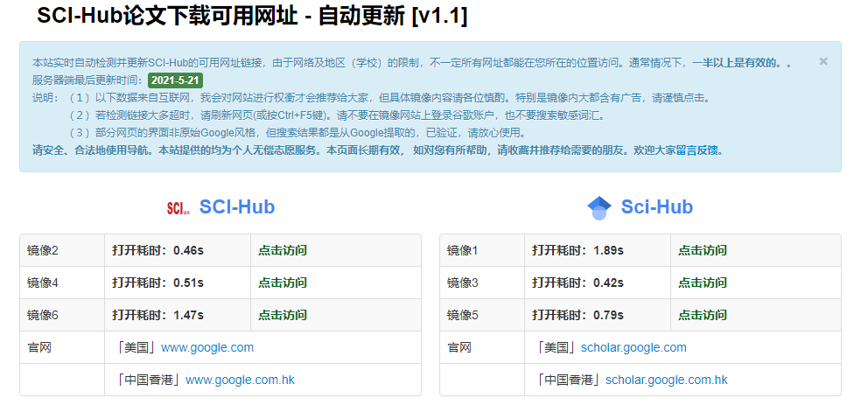The image size is (868, 412).
Task: Click the 服务器端最后更新时间 label
Action: [88, 80]
